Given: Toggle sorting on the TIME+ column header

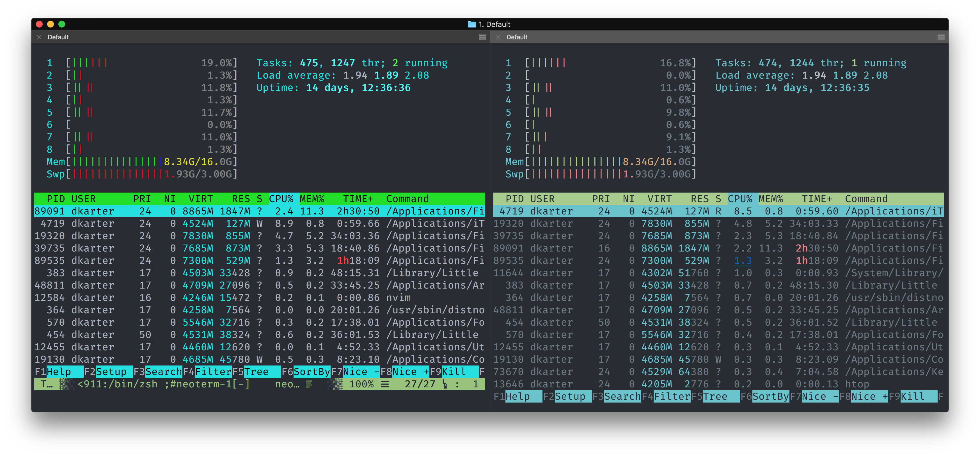Looking at the screenshot, I should [358, 198].
